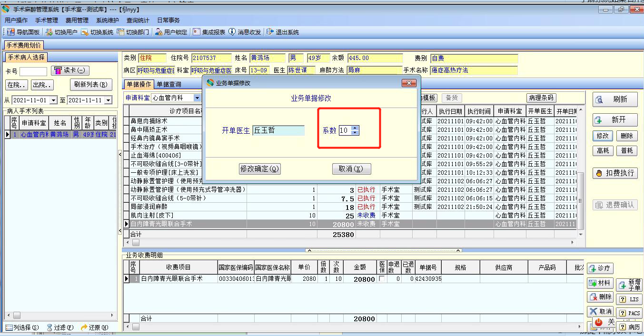The height and width of the screenshot is (336, 644).
Task: Click the 删除 button next to 修改
Action: click(x=627, y=136)
